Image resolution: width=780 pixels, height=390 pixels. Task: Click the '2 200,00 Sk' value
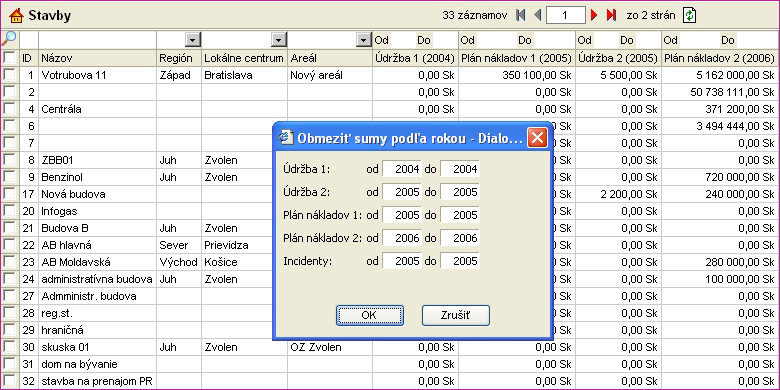pos(629,194)
